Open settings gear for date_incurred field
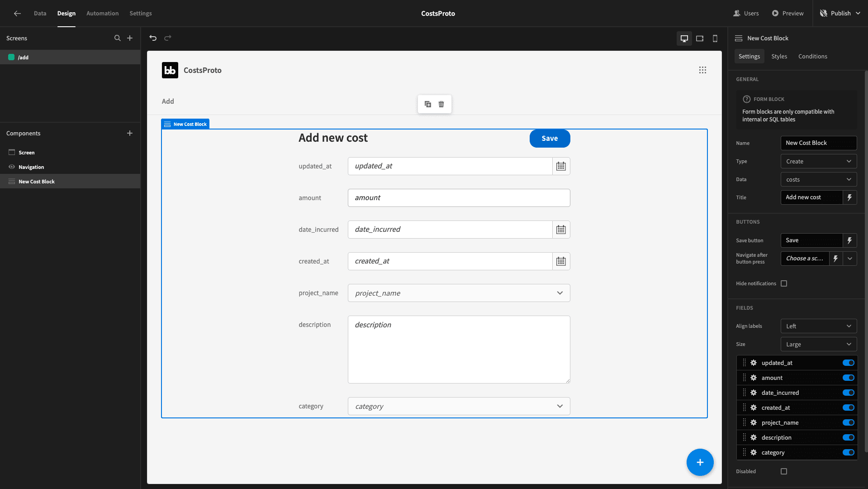This screenshot has width=868, height=489. pyautogui.click(x=754, y=393)
